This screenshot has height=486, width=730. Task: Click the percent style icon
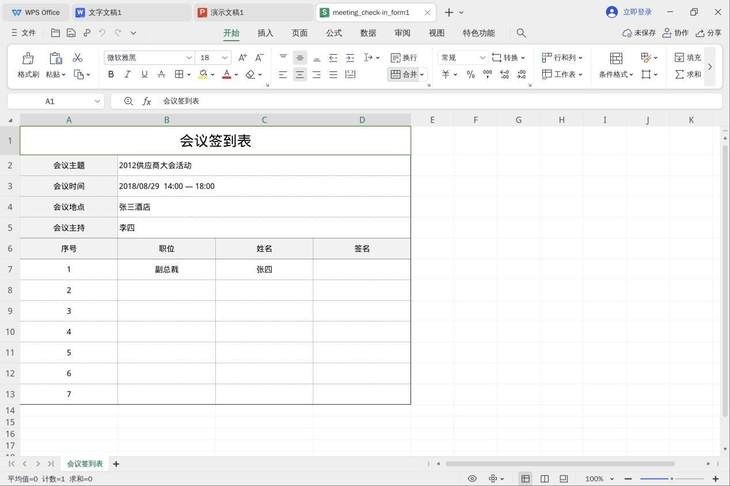(x=470, y=74)
